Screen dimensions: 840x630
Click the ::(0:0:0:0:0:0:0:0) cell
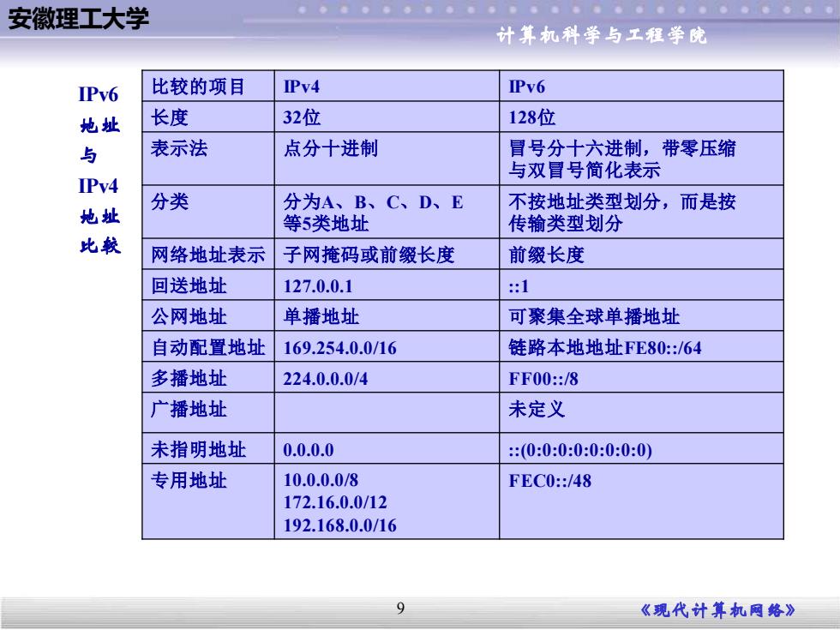pos(641,448)
